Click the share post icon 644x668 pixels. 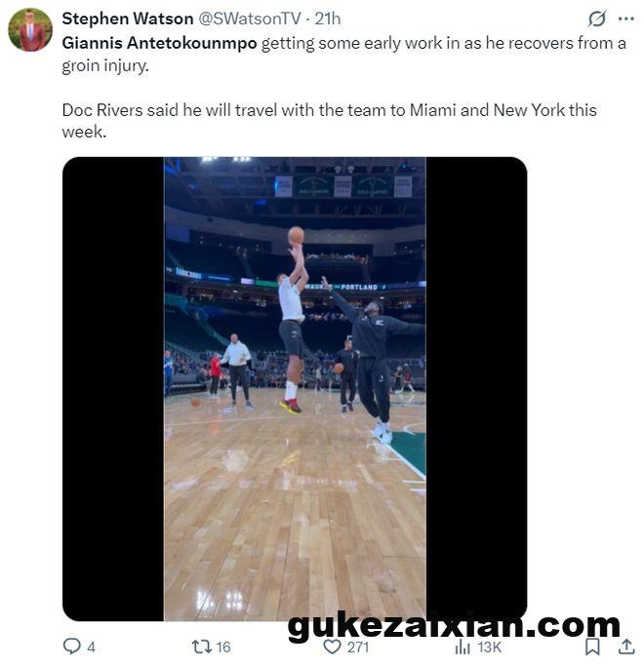coord(626,646)
